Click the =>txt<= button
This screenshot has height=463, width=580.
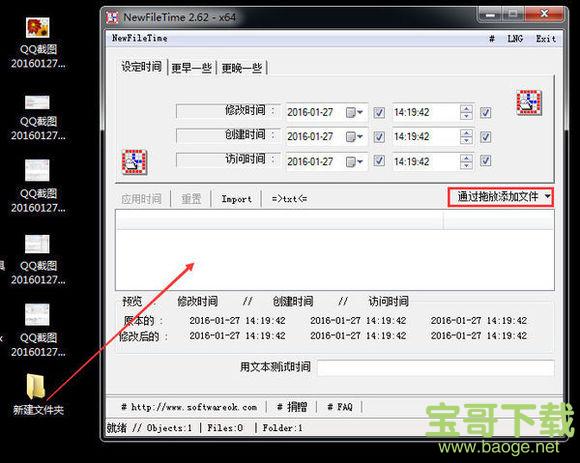pos(289,199)
